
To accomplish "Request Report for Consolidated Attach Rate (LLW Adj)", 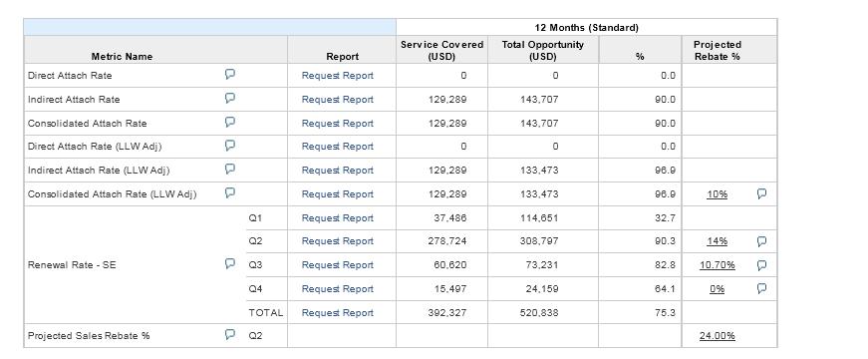I will [338, 193].
